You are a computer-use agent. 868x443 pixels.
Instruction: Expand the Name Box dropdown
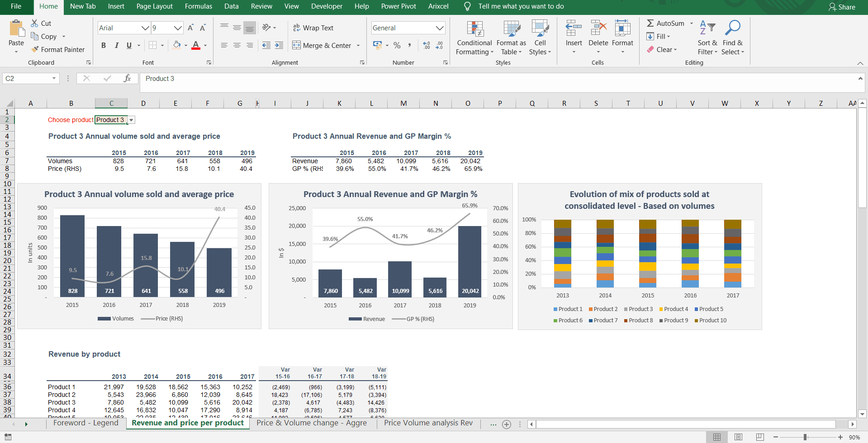54,78
